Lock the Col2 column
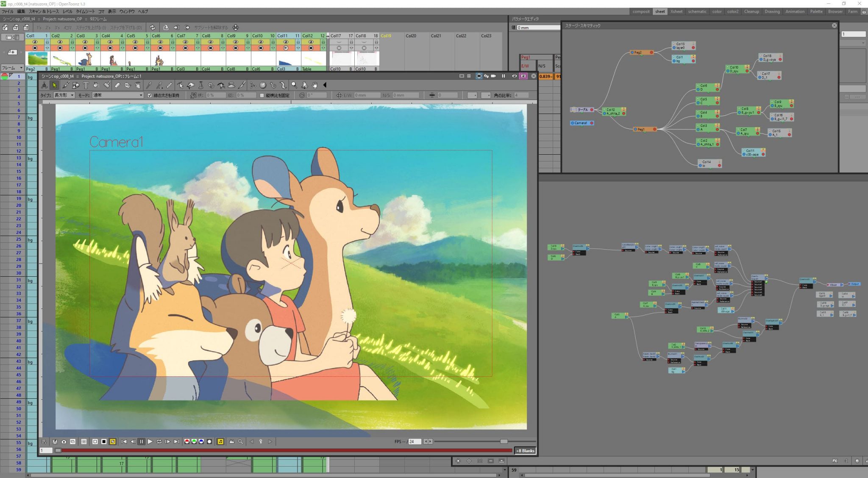The image size is (868, 478). 72,42
